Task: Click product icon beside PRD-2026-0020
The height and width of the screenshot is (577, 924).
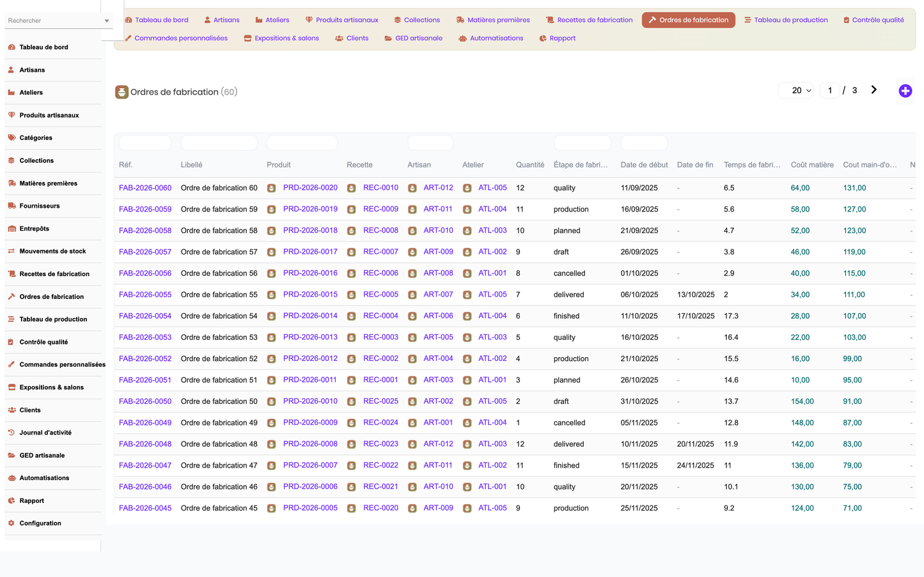Action: click(271, 188)
